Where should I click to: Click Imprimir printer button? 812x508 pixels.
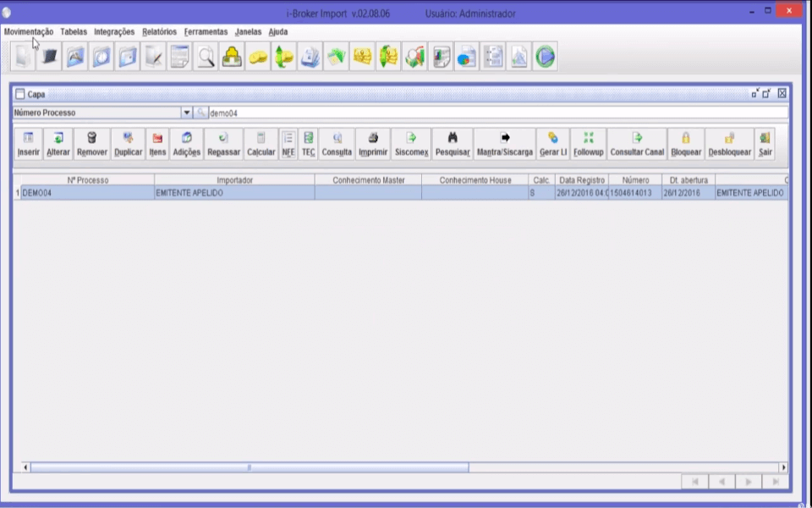click(373, 144)
